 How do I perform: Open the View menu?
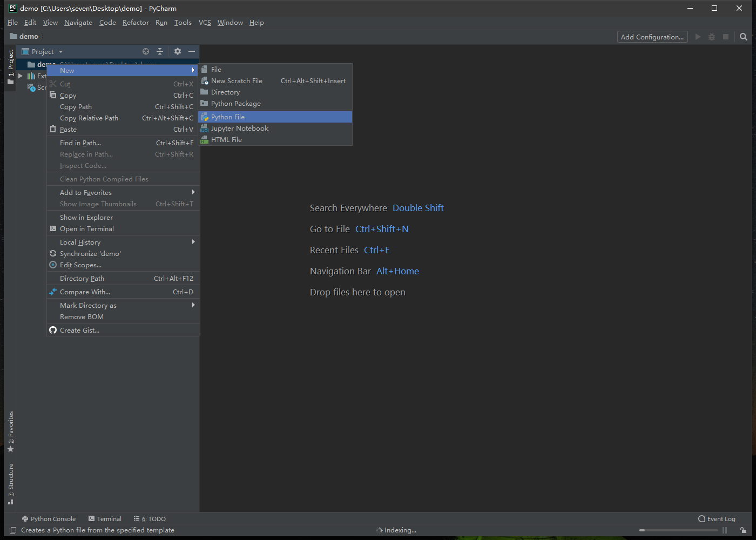click(x=50, y=23)
